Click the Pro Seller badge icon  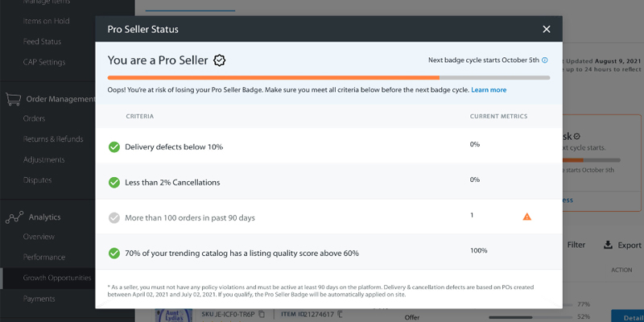(220, 60)
